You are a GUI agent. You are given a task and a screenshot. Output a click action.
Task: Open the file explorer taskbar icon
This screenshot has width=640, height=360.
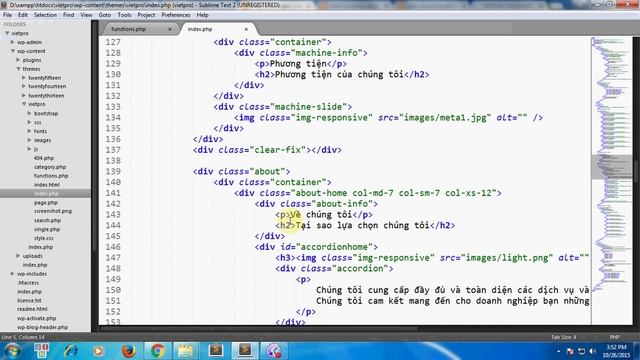pyautogui.click(x=185, y=351)
